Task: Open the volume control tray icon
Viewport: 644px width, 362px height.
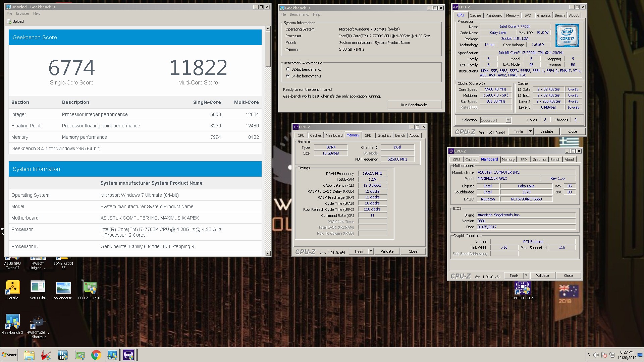Action: (596, 355)
